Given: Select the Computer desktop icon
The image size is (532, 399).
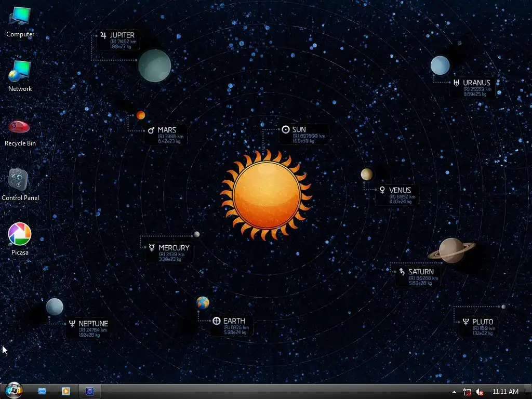Looking at the screenshot, I should click(20, 21).
